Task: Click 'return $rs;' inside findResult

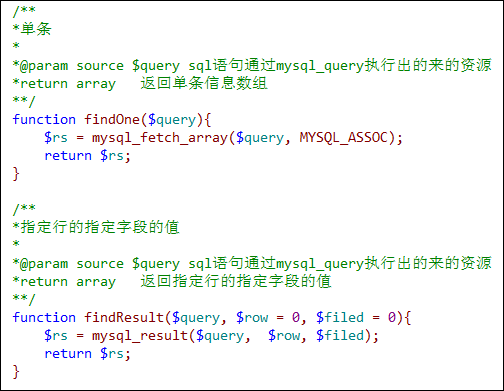Action: click(x=87, y=353)
